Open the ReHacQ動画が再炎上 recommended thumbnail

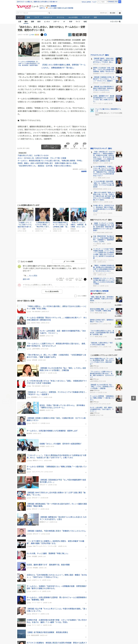click(x=61, y=214)
